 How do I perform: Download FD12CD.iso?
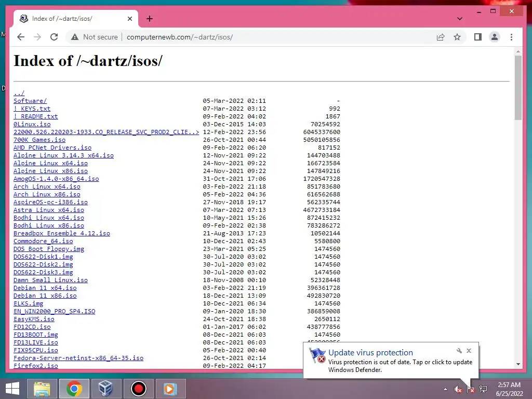32,327
